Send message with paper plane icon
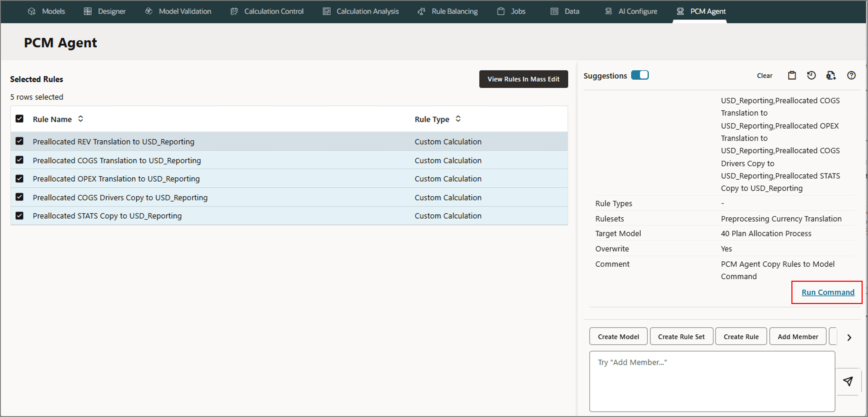Viewport: 868px width, 417px height. pyautogui.click(x=848, y=381)
